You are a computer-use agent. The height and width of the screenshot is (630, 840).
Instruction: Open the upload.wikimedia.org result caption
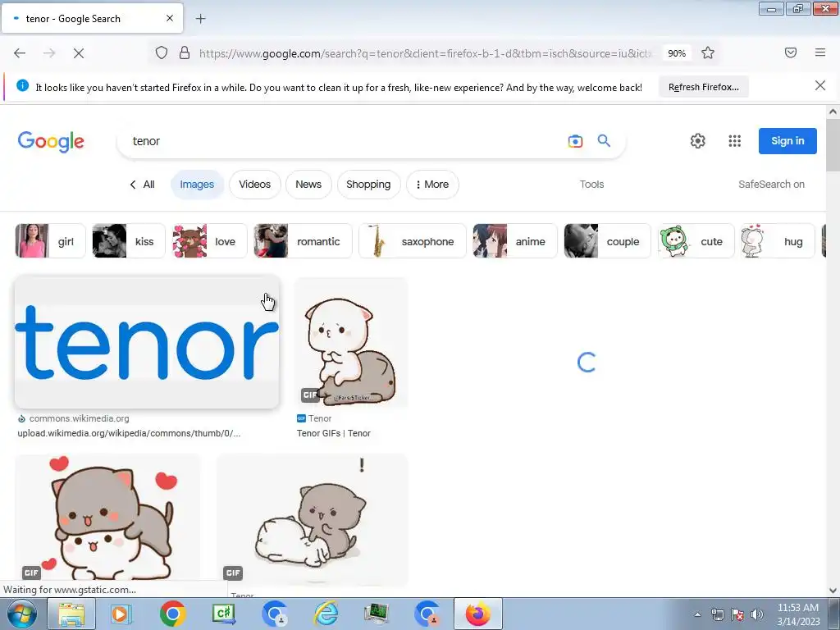pos(129,433)
